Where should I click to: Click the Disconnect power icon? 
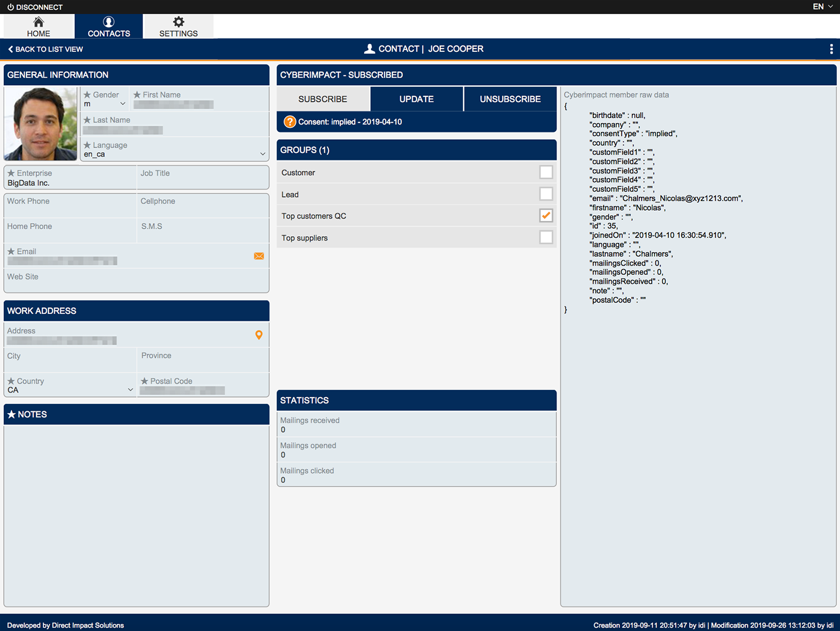[x=10, y=7]
